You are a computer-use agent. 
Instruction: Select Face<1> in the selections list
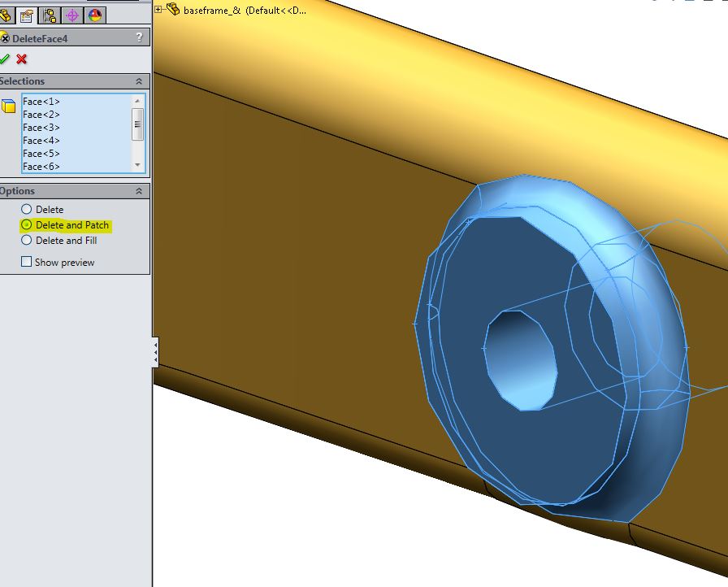click(x=41, y=102)
